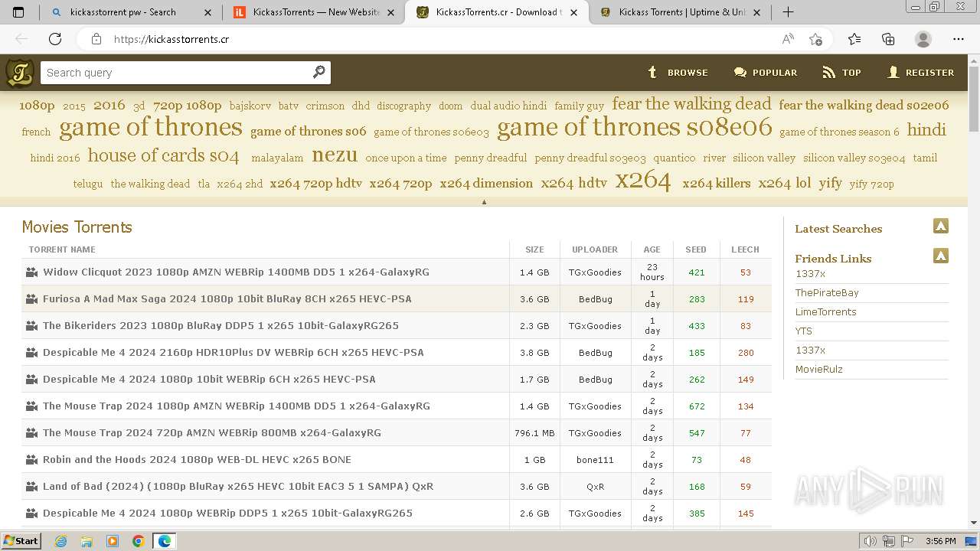Image resolution: width=980 pixels, height=551 pixels.
Task: Open Robin and the Hoods 2024 torrent
Action: [x=197, y=459]
